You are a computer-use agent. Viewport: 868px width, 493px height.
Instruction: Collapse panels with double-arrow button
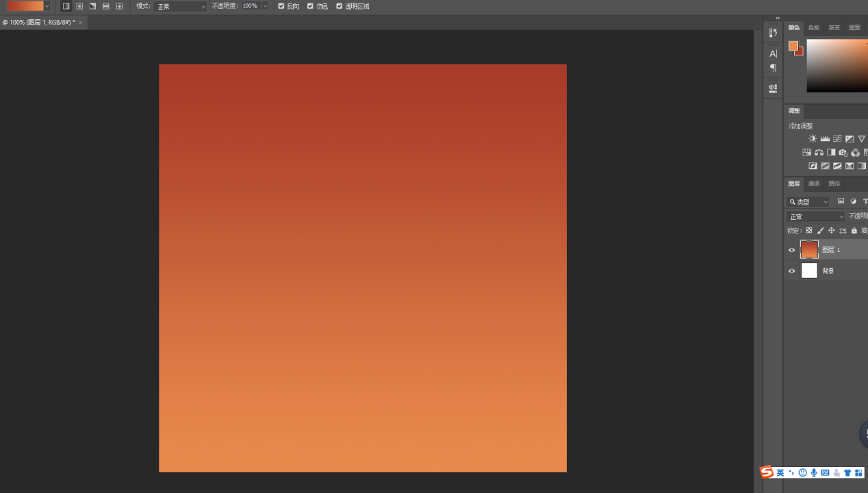(x=778, y=18)
